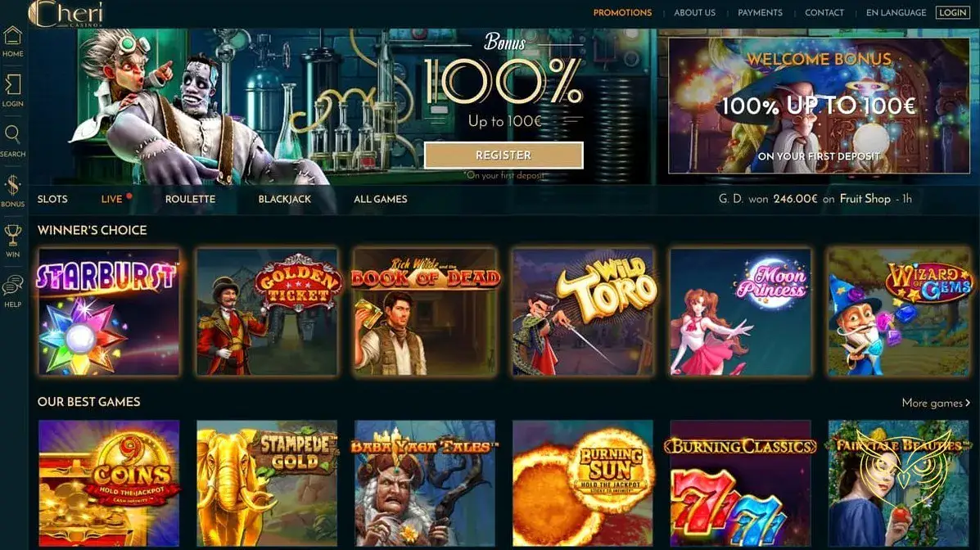The image size is (980, 550).
Task: Open the Promotions menu item
Action: 622,12
